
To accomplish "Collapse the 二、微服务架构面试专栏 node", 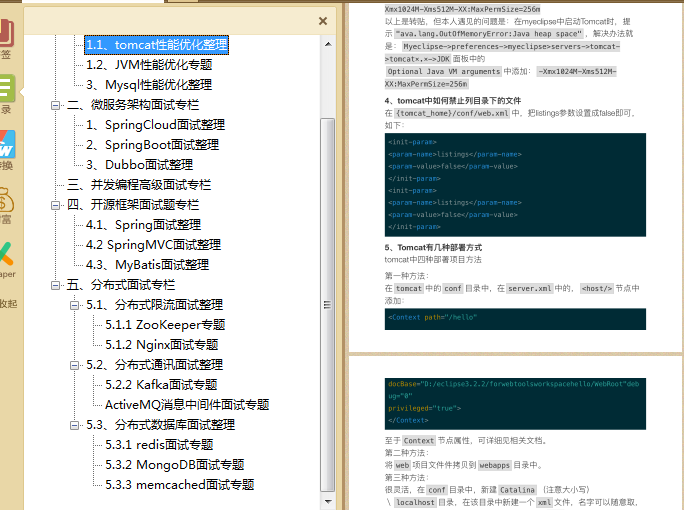I will click(55, 105).
